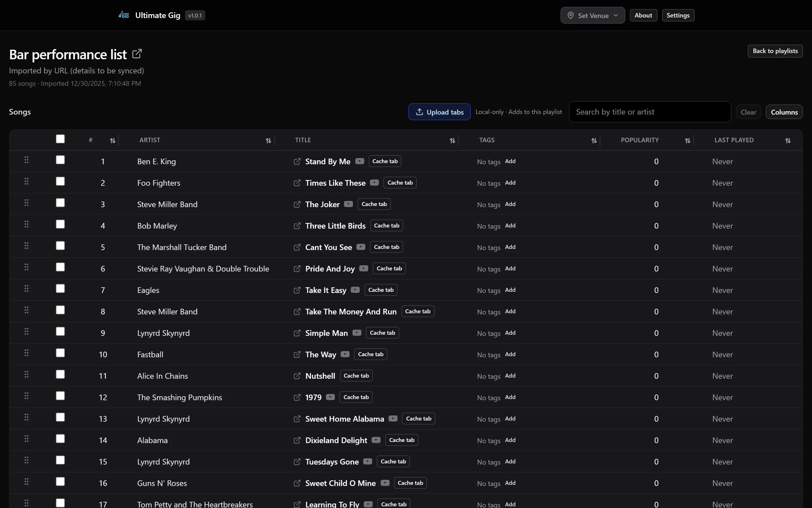Tick checkbox for The Marshall Tucker Band
The height and width of the screenshot is (508, 812).
pyautogui.click(x=60, y=246)
